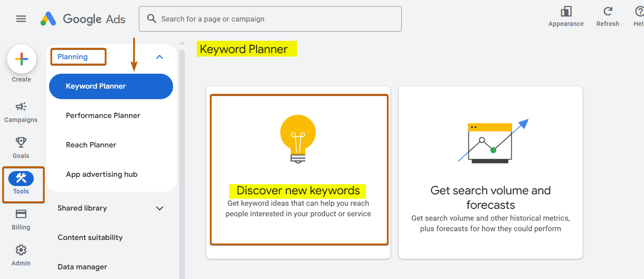Image resolution: width=644 pixels, height=279 pixels.
Task: Click the page search field
Action: point(270,19)
